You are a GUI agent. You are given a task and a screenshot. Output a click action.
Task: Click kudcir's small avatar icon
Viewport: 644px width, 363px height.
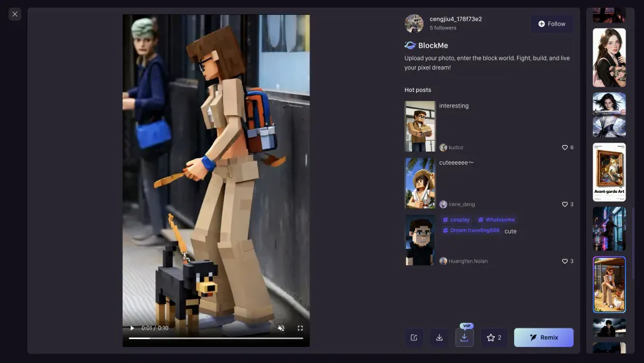pyautogui.click(x=443, y=147)
